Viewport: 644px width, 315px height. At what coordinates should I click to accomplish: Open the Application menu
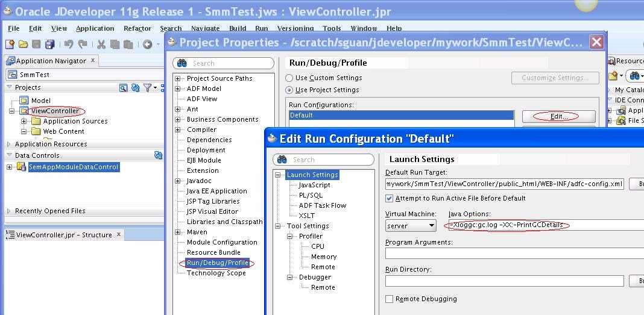95,28
